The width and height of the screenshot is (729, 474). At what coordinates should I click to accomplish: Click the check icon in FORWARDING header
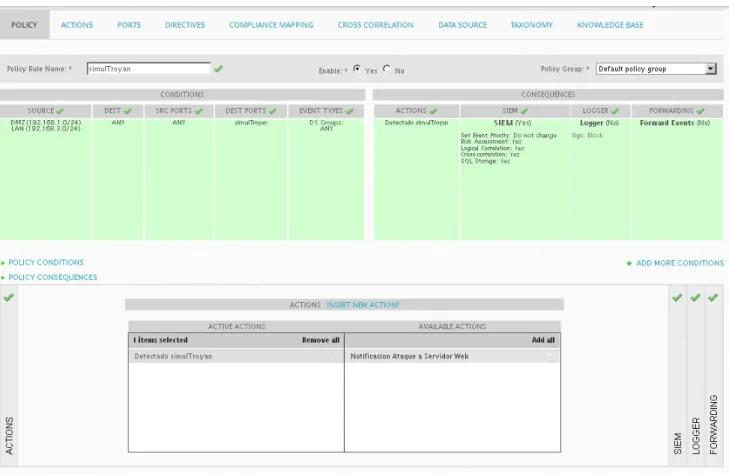[x=701, y=111]
